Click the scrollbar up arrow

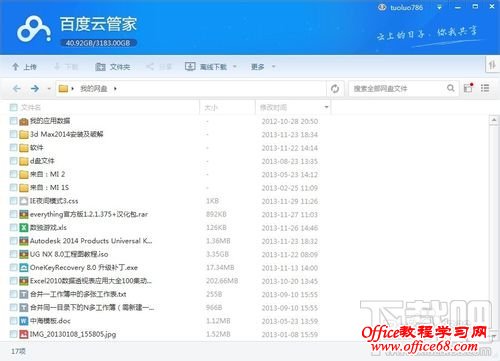pyautogui.click(x=494, y=120)
